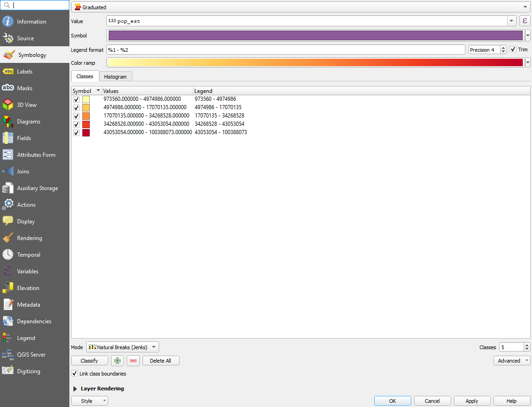Viewport: 532px width, 407px height.
Task: Select the Classes tab
Action: [85, 76]
